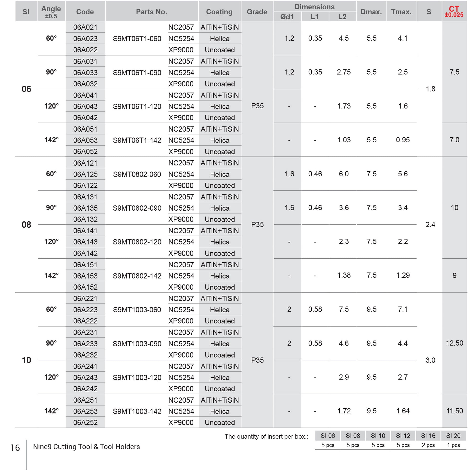This screenshot has height=476, width=476.
Task: Select code cell 06A125
Action: [x=85, y=174]
